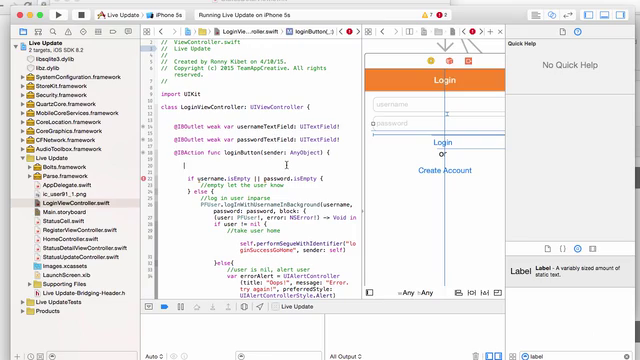Expand Products folder
Viewport: 640px width, 360px height.
(x=23, y=311)
